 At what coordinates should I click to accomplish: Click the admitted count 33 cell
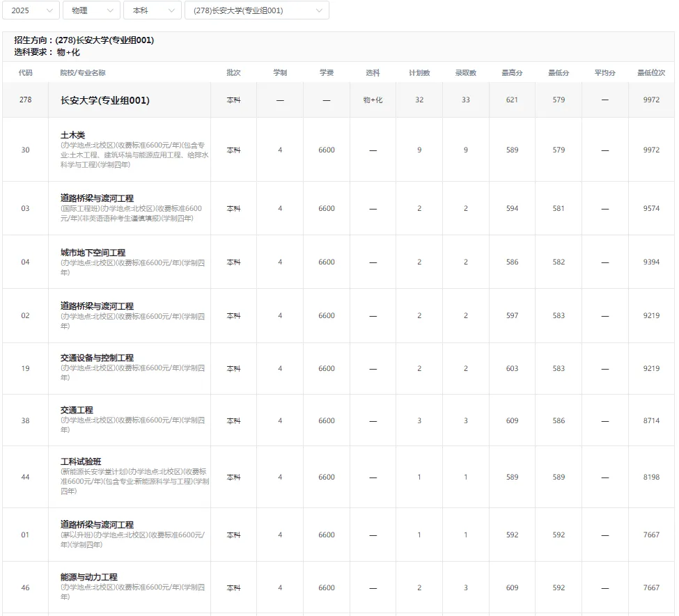tap(465, 100)
